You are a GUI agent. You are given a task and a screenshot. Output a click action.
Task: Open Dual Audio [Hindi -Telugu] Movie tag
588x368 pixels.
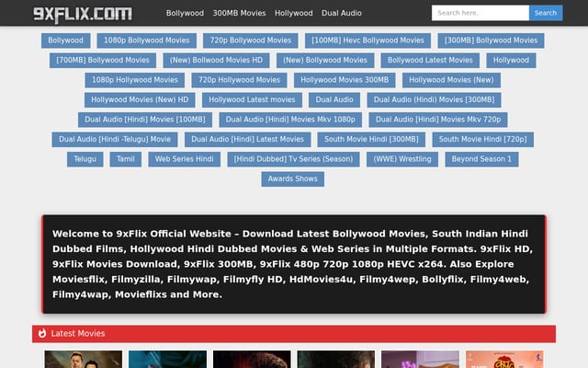(115, 140)
